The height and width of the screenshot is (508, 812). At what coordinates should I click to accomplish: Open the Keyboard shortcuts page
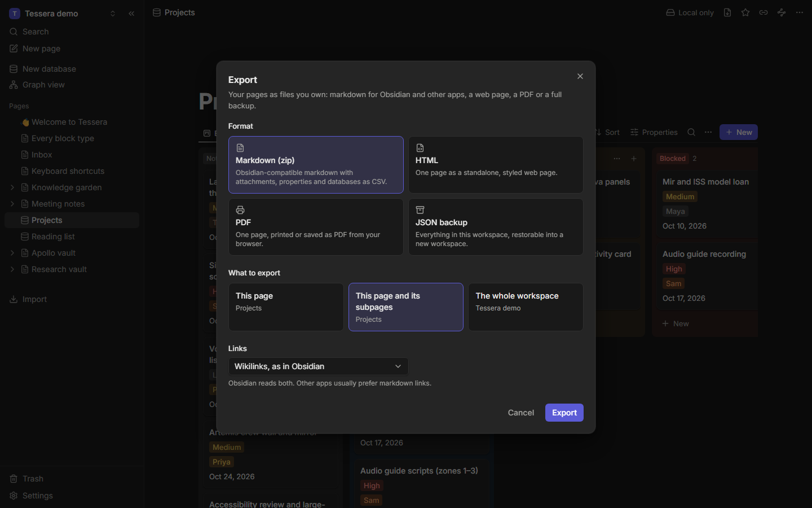pyautogui.click(x=72, y=171)
